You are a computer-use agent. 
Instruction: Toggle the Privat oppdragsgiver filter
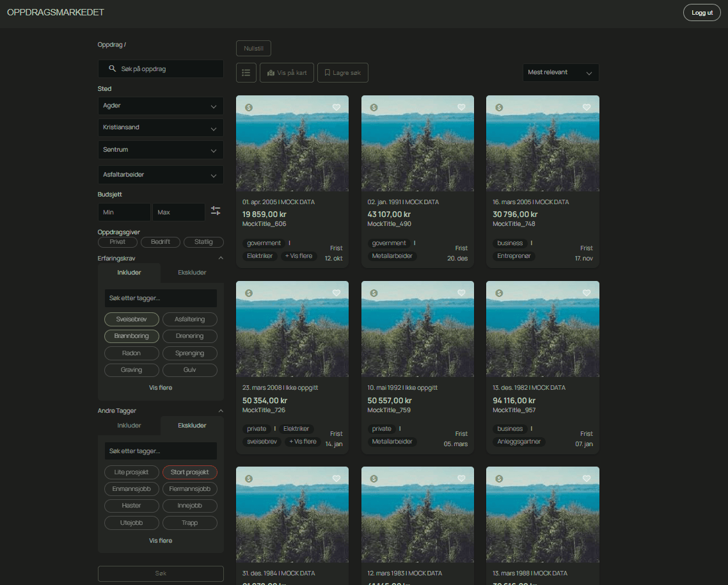[117, 242]
